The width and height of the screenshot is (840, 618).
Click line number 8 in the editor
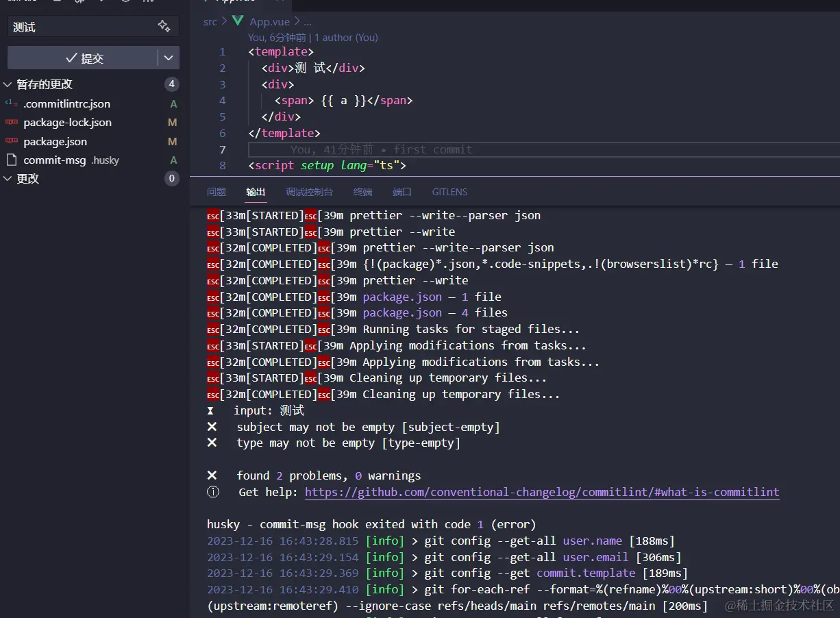pyautogui.click(x=222, y=166)
